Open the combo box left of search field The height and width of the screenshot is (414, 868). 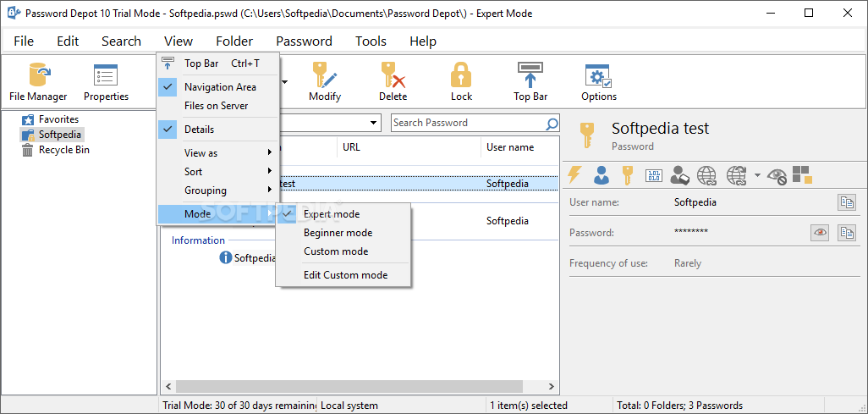[x=374, y=123]
